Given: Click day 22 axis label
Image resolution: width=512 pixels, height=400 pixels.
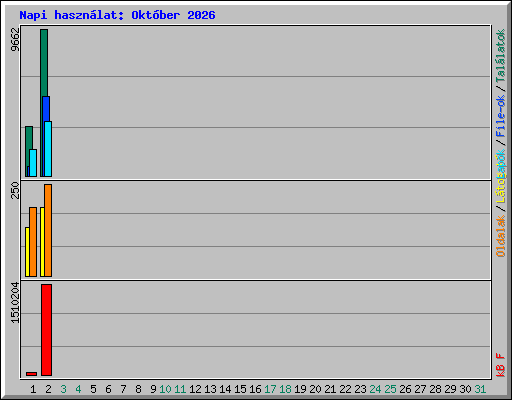Looking at the screenshot, I should [345, 389].
